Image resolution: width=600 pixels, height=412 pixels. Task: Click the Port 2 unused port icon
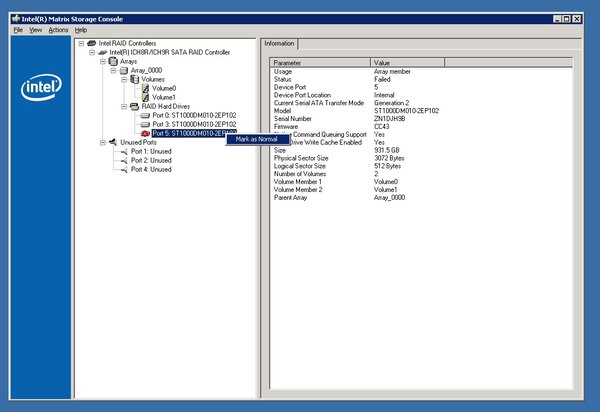[124, 160]
